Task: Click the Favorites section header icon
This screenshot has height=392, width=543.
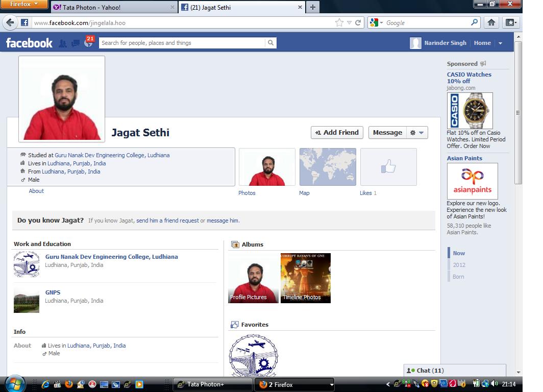Action: pyautogui.click(x=234, y=325)
